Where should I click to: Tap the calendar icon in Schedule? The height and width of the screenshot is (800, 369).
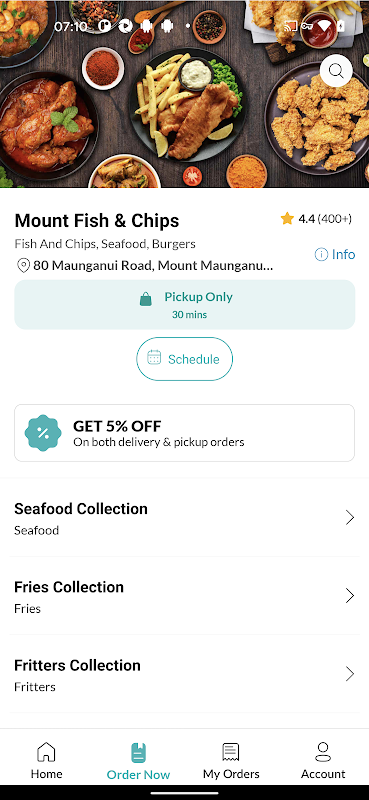pos(154,357)
